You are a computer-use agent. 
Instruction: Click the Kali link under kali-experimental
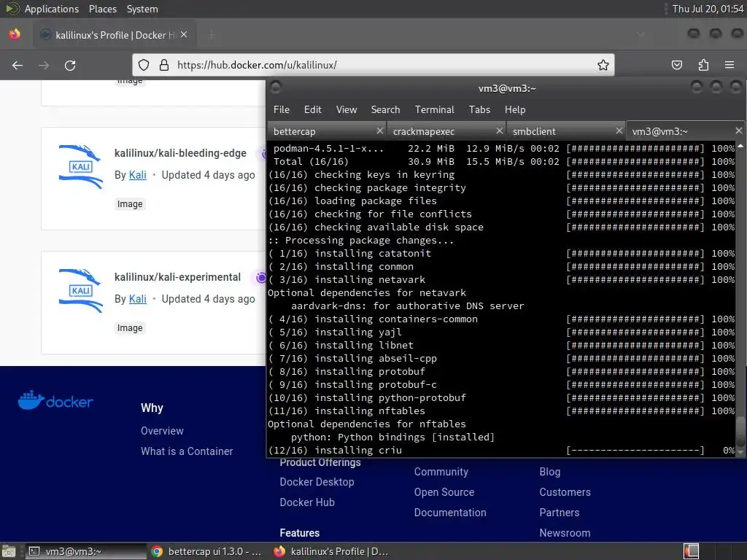coord(138,298)
